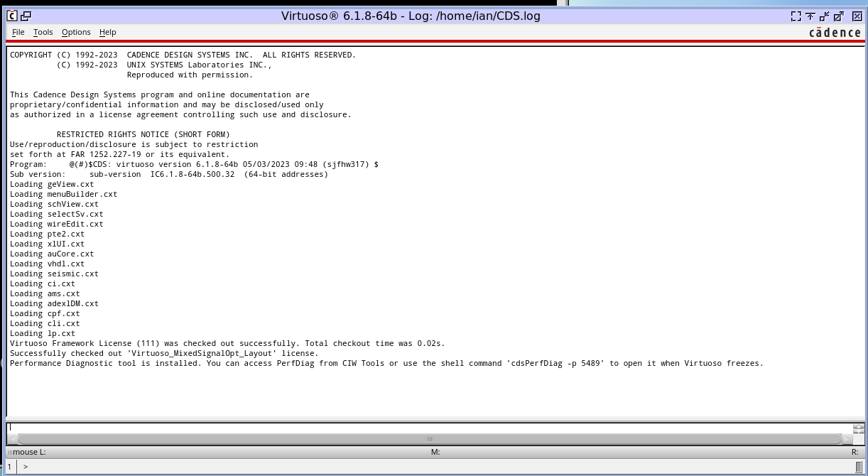Click the 'Loading schView.cxt' log line
The width and height of the screenshot is (868, 476).
[x=54, y=204]
